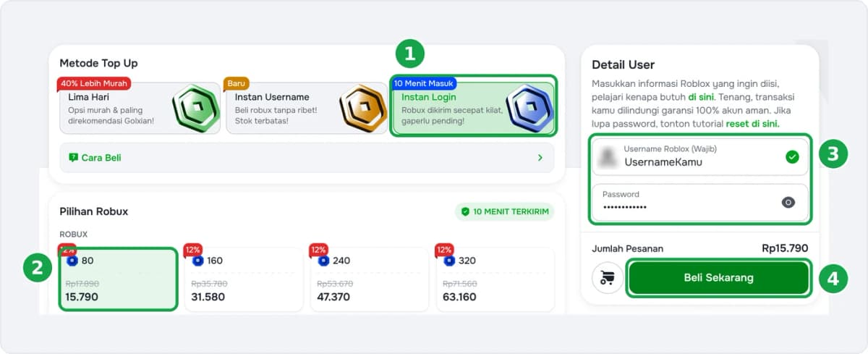Open the 'di sini' explanation link
The width and height of the screenshot is (868, 354).
pos(702,96)
